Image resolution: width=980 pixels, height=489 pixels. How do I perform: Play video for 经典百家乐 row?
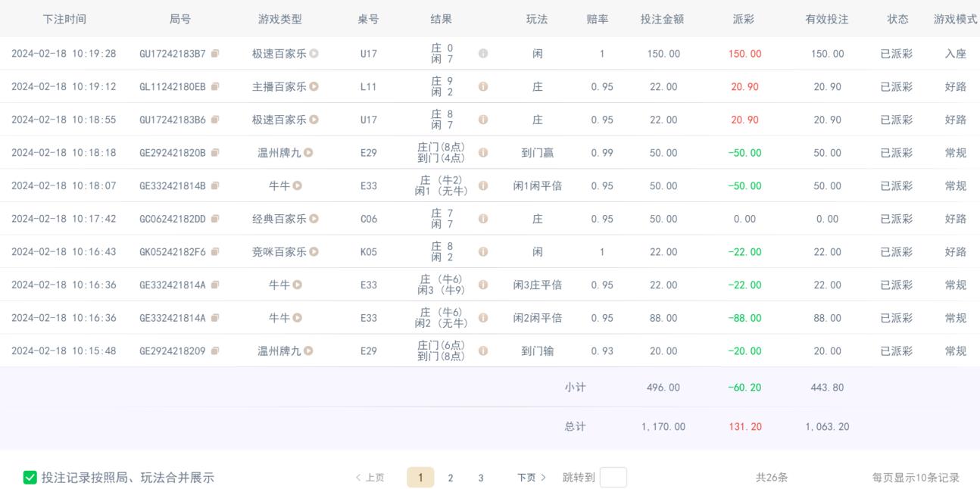(314, 219)
